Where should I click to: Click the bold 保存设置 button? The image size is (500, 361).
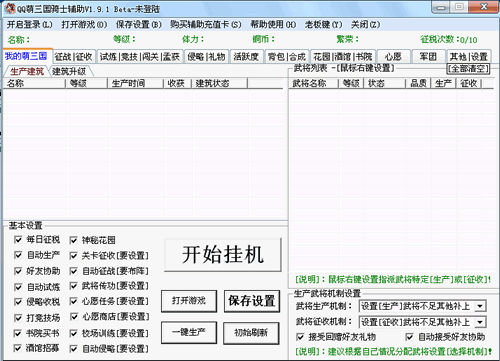point(252,301)
